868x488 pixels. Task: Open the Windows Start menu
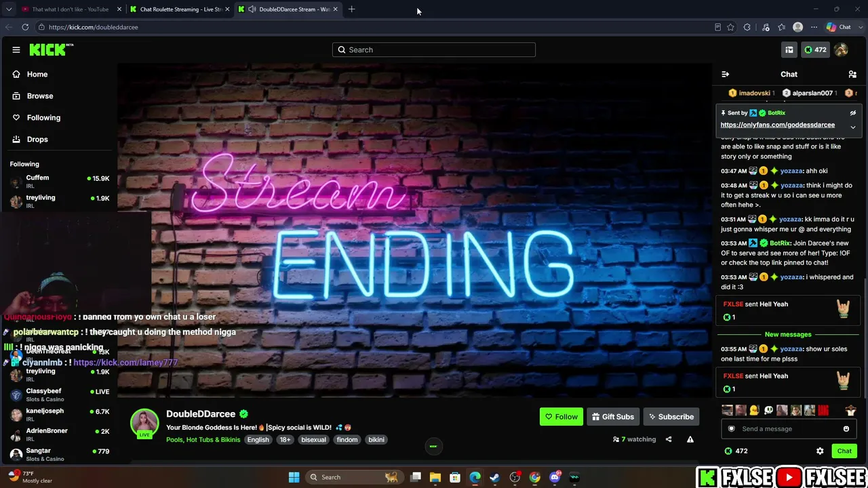[x=294, y=477]
